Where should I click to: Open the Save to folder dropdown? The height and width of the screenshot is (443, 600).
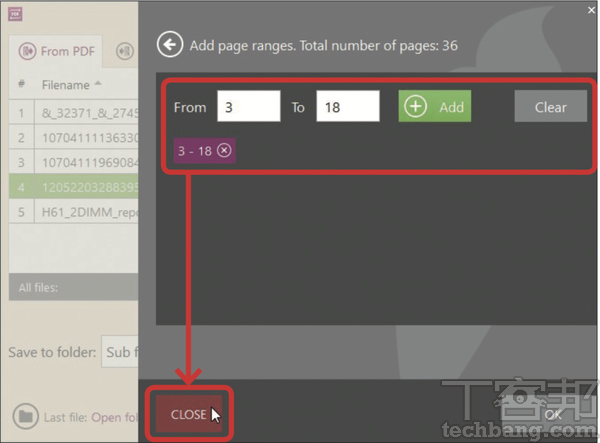pyautogui.click(x=120, y=352)
